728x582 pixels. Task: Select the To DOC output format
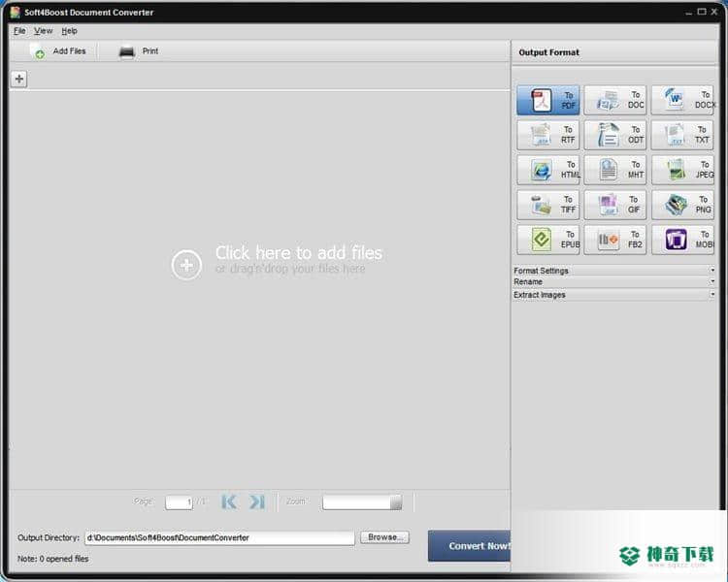click(614, 100)
